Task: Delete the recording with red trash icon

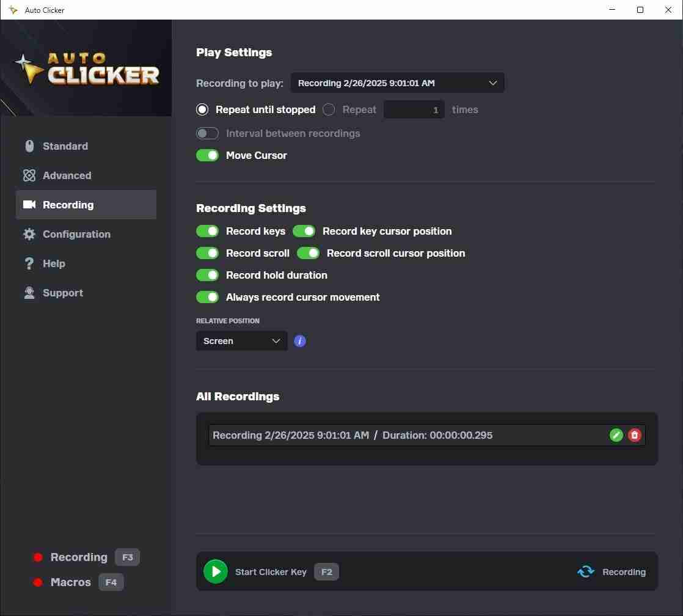Action: pyautogui.click(x=635, y=435)
